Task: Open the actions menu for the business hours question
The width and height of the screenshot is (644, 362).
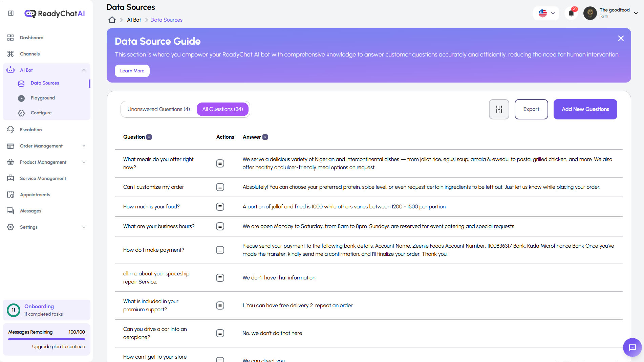Action: [220, 226]
